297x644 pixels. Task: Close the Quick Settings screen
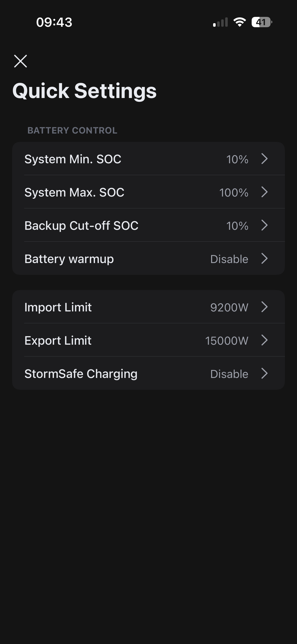[20, 61]
